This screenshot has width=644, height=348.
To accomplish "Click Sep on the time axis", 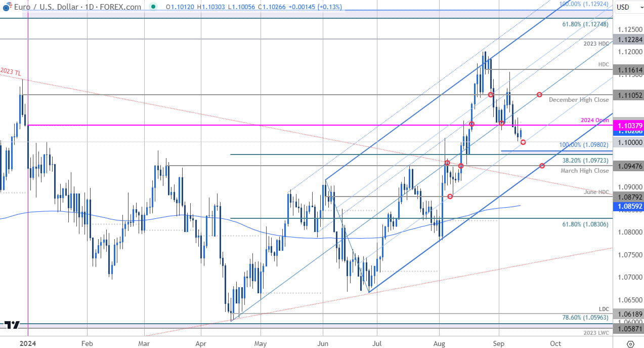I will click(x=499, y=343).
